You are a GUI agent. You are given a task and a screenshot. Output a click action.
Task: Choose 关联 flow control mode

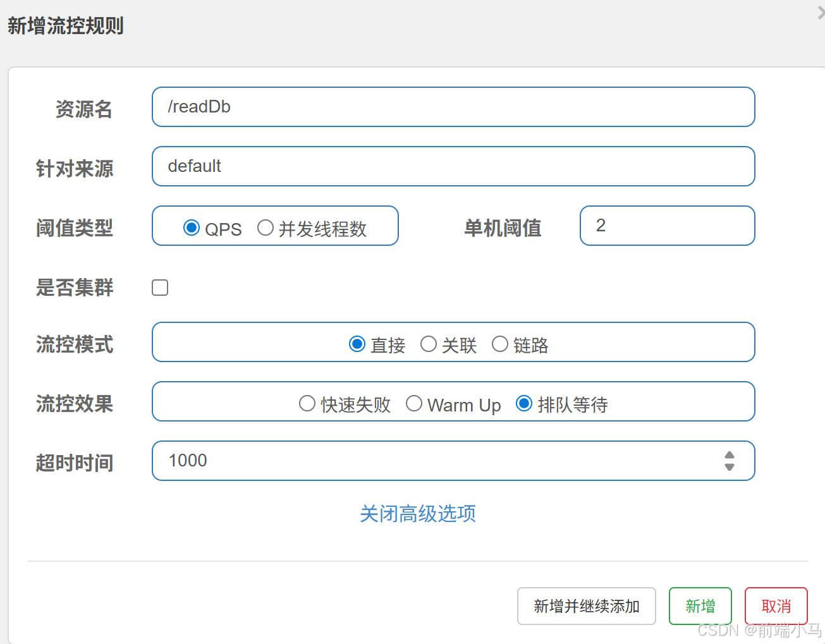(429, 344)
